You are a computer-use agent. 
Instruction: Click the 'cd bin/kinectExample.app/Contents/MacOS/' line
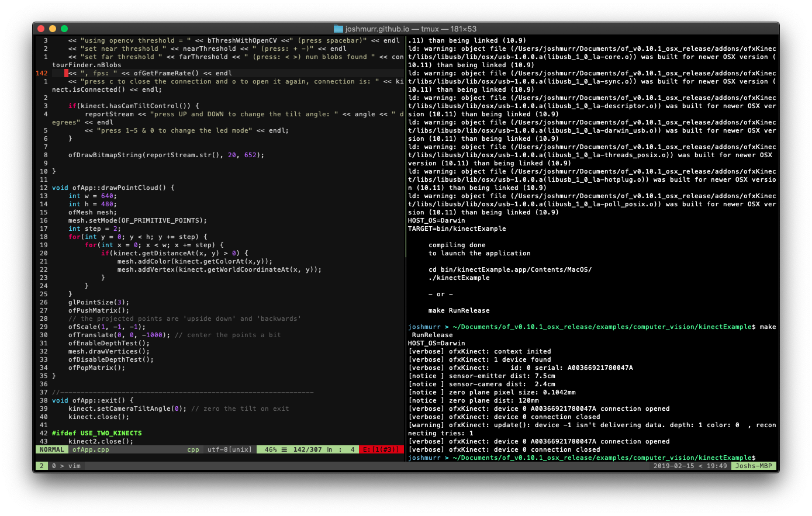pyautogui.click(x=510, y=269)
